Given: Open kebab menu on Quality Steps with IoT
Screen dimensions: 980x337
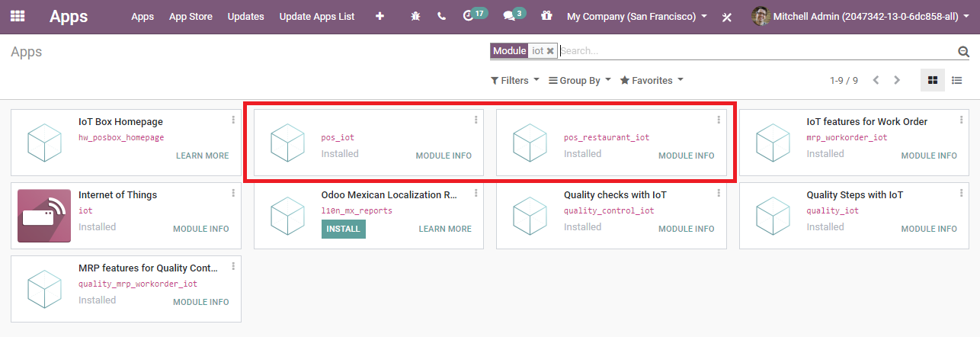Looking at the screenshot, I should (x=962, y=193).
